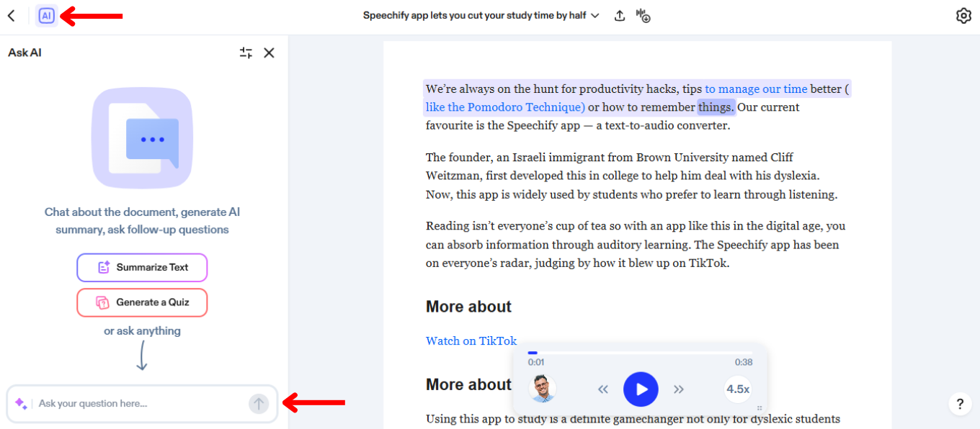Skip forward in the audio player
This screenshot has height=429, width=980.
(x=678, y=389)
